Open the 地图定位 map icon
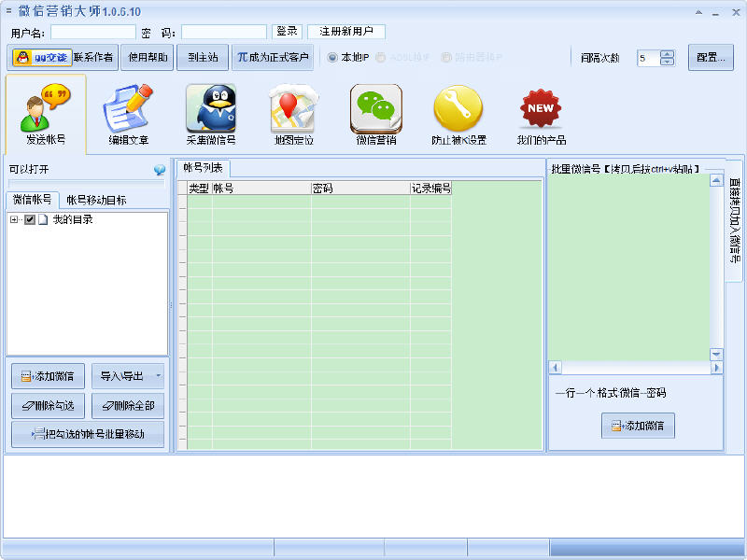The image size is (747, 560). click(294, 114)
